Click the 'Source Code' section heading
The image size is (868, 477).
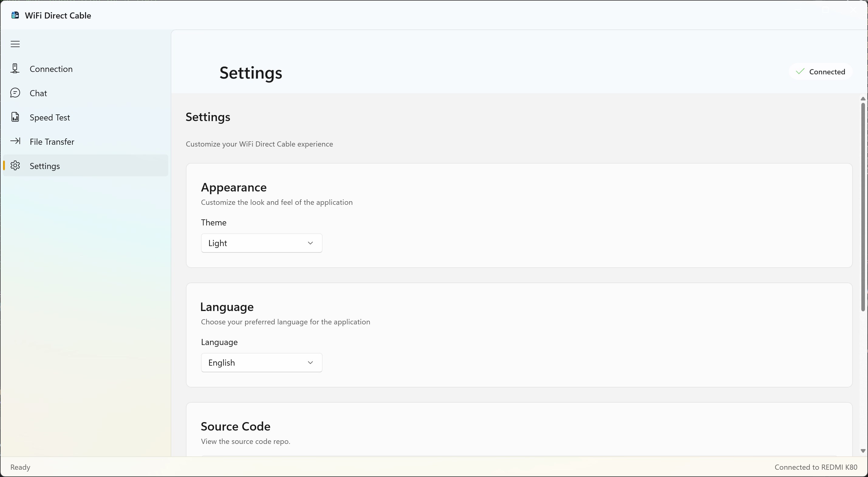(236, 427)
